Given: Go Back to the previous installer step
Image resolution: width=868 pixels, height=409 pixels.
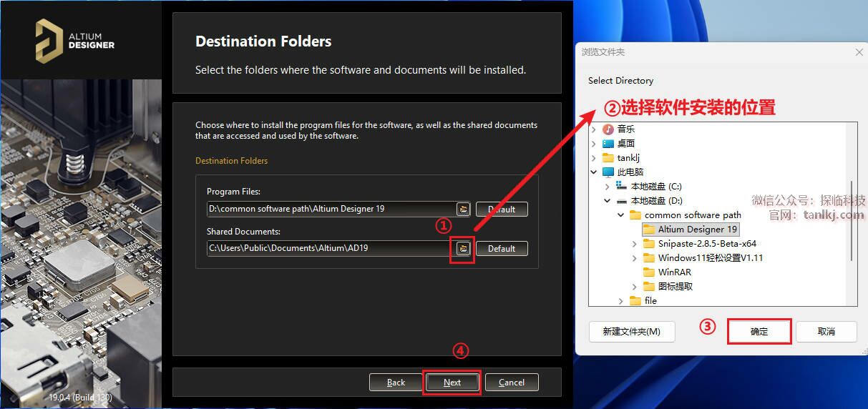Looking at the screenshot, I should tap(396, 382).
